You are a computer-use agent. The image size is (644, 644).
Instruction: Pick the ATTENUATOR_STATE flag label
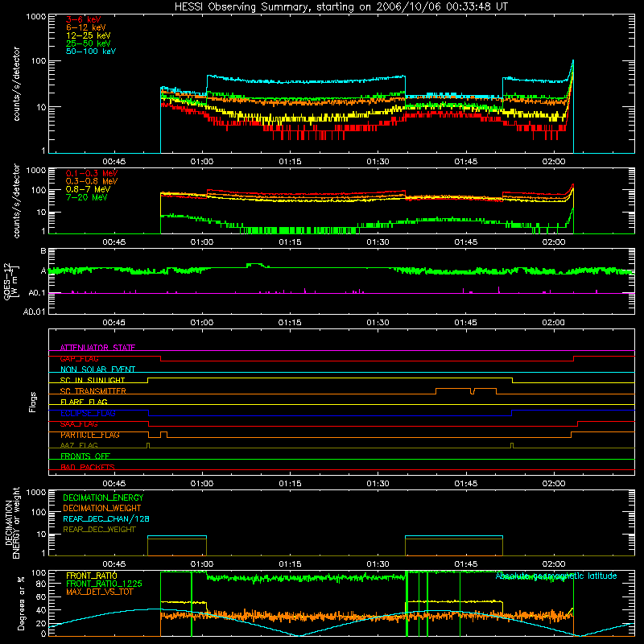tap(97, 348)
